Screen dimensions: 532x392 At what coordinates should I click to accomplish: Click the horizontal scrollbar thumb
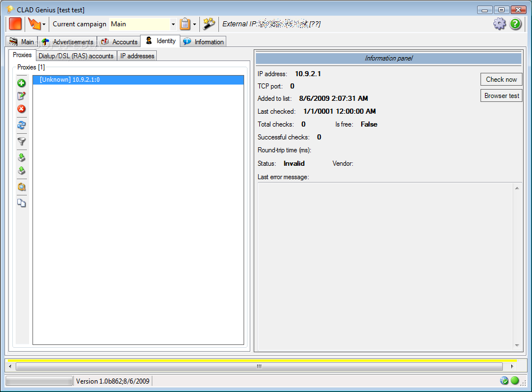tap(259, 367)
